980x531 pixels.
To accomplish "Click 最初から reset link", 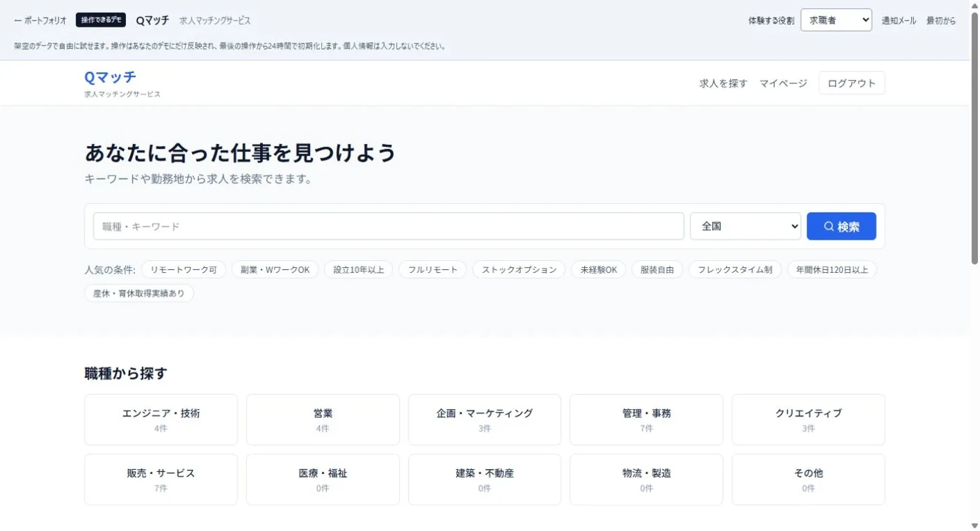I will tap(940, 20).
